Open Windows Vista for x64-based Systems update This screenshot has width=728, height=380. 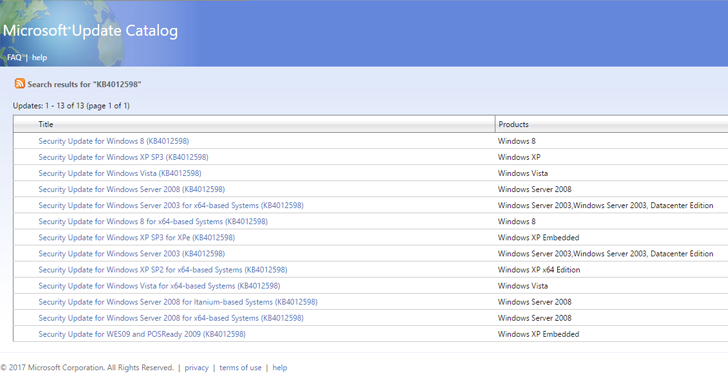coord(159,286)
